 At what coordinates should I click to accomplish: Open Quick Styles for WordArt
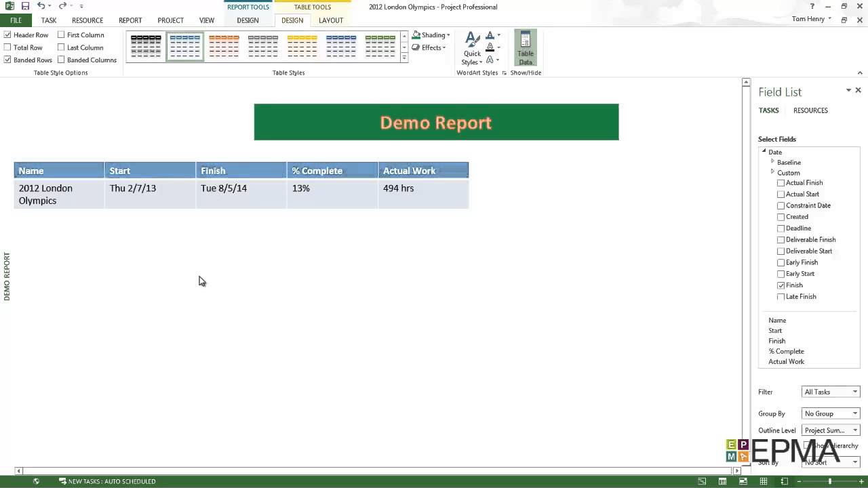[472, 49]
